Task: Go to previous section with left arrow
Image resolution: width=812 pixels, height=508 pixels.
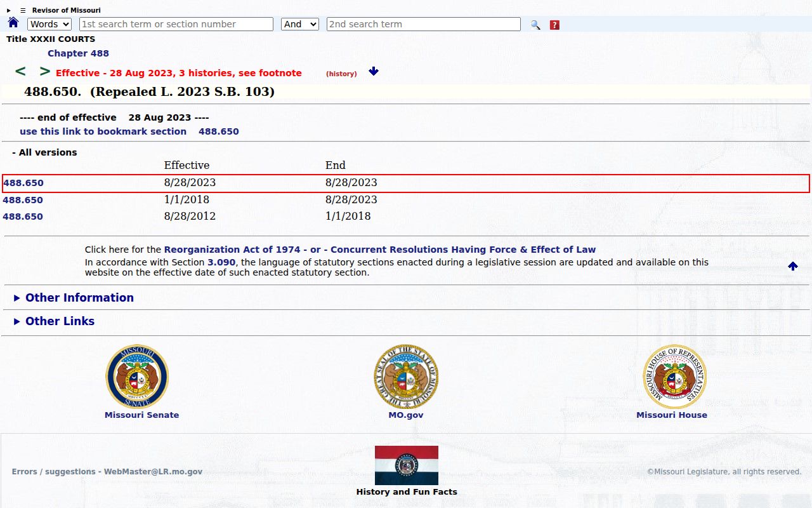Action: click(20, 72)
